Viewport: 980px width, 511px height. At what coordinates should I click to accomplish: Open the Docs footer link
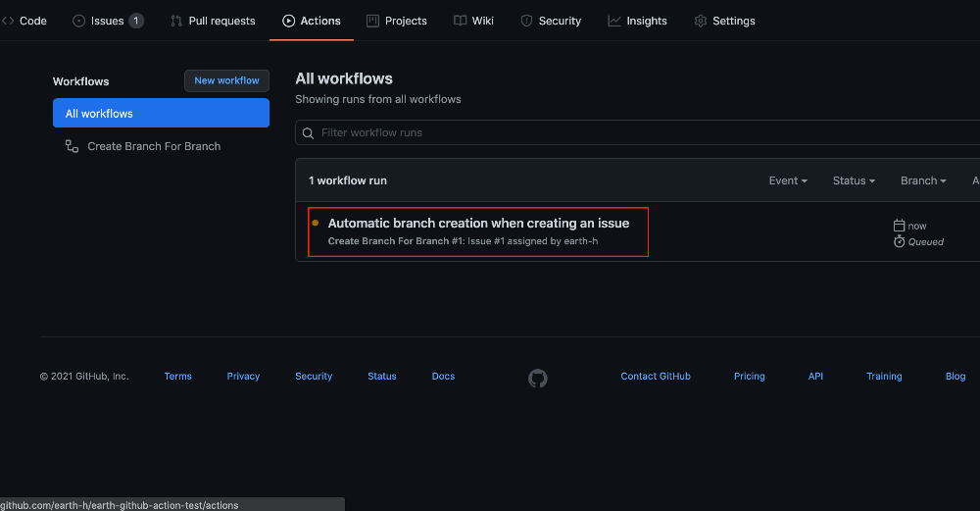coord(443,376)
